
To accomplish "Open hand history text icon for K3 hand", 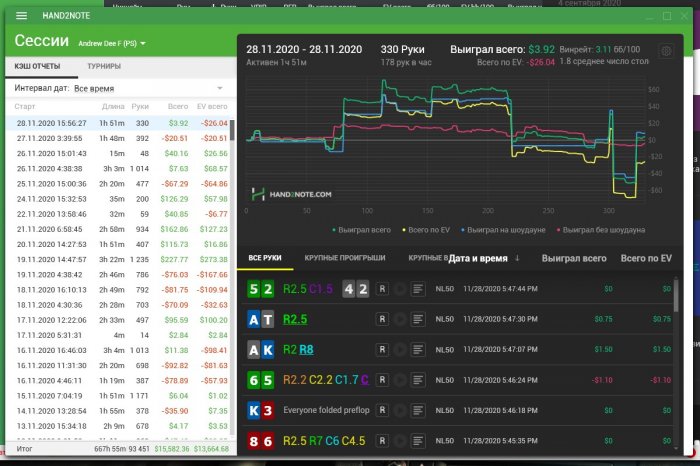I will (x=418, y=410).
